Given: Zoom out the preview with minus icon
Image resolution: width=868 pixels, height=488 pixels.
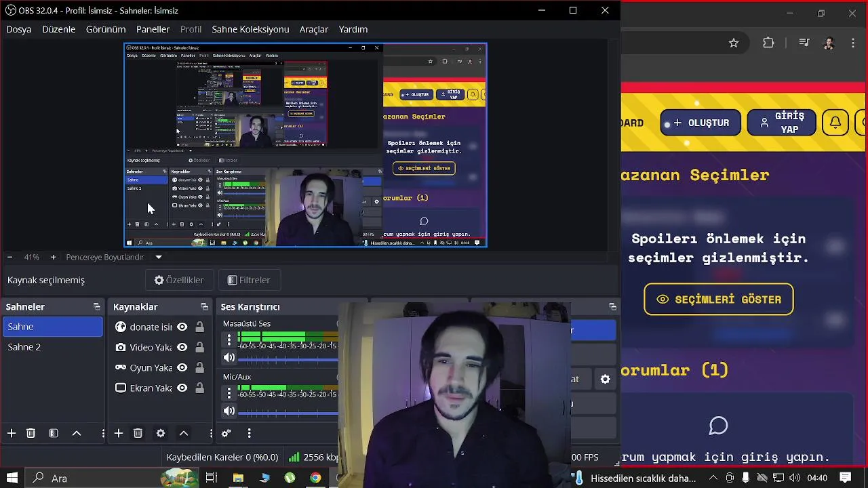Looking at the screenshot, I should coord(9,258).
